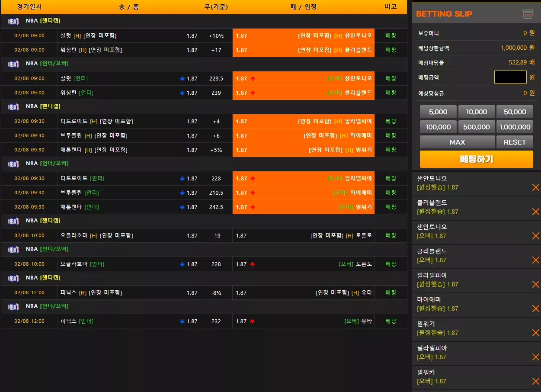The width and height of the screenshot is (541, 392).
Task: Choose 디트로이트 home handicap +4
Action: click(x=129, y=122)
